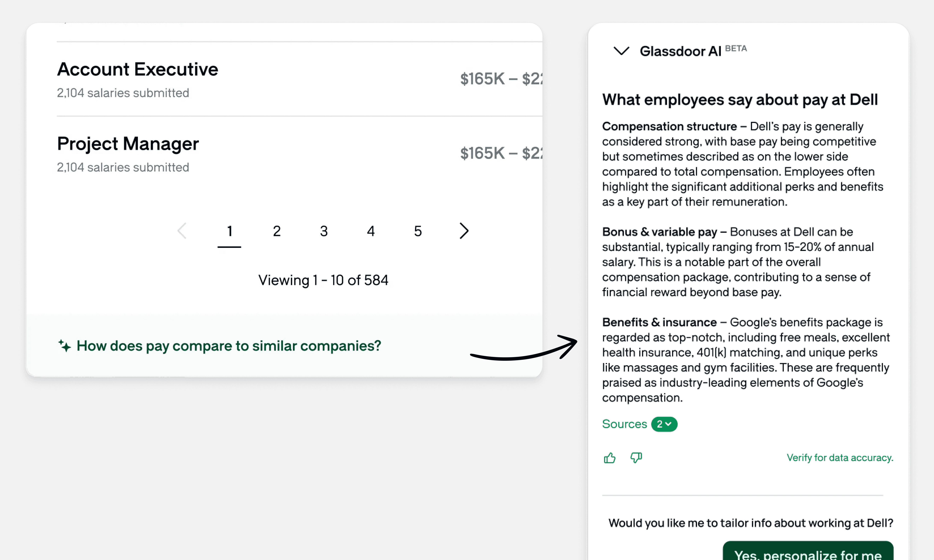The height and width of the screenshot is (560, 934).
Task: Select current page 1
Action: point(229,231)
